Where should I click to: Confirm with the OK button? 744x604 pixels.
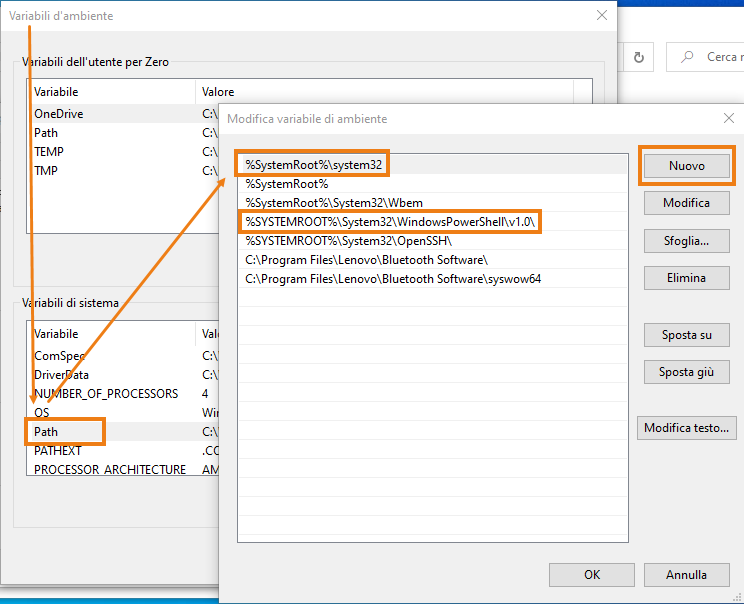pyautogui.click(x=592, y=574)
